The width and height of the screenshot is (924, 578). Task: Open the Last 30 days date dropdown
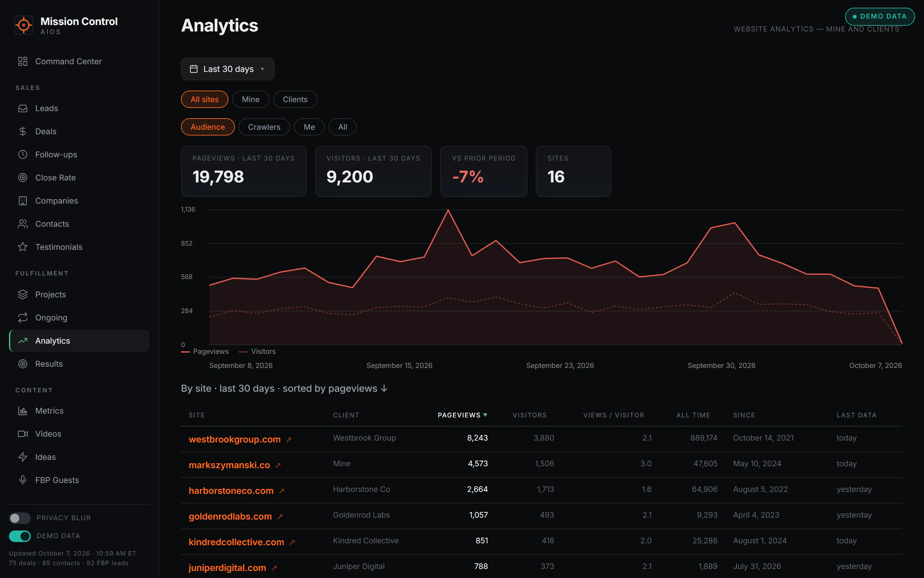point(227,69)
